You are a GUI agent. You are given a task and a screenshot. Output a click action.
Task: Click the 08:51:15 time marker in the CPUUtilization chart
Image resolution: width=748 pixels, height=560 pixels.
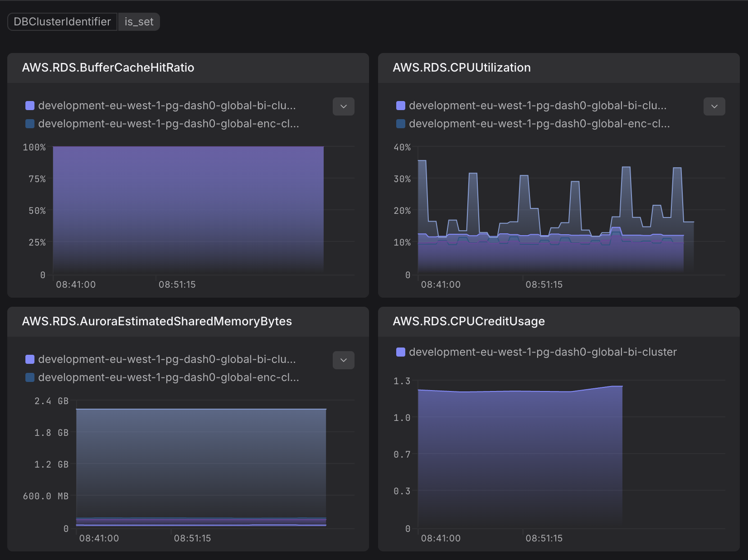(x=544, y=285)
